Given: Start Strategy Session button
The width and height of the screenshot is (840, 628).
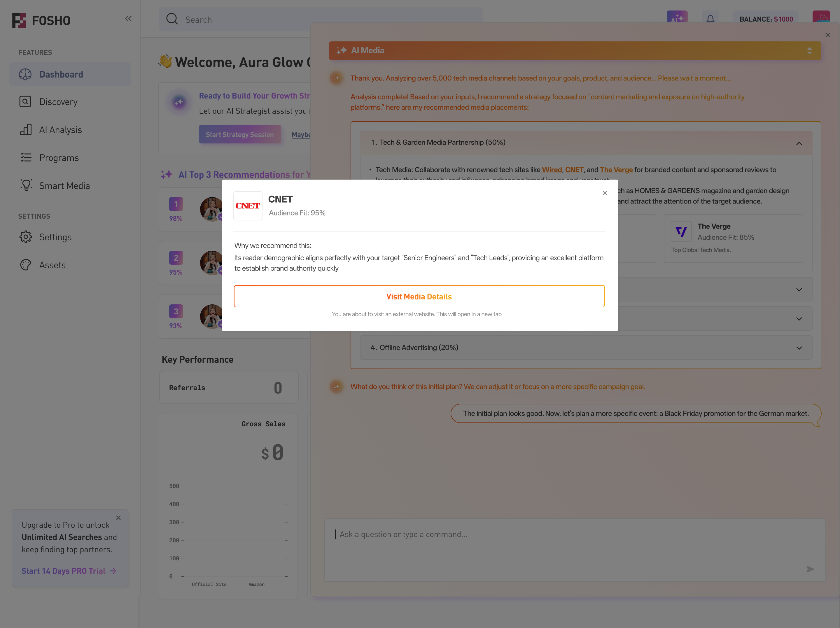Looking at the screenshot, I should click(240, 134).
